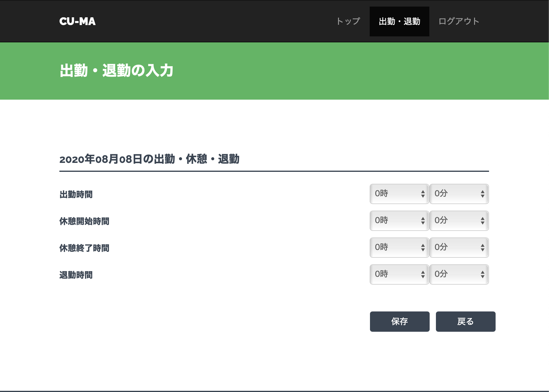Open the 休憩開始時間 hour dropdown

(399, 221)
